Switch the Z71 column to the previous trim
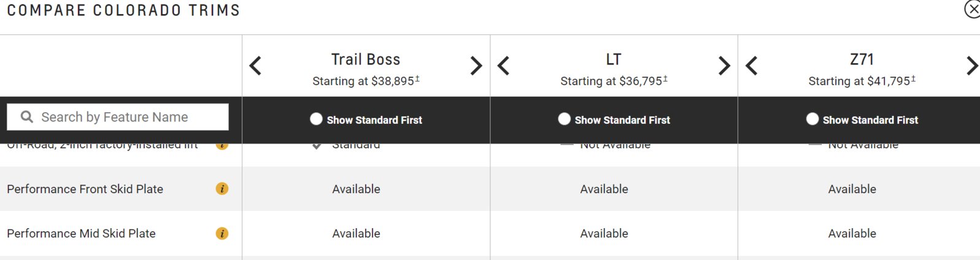 pos(752,66)
